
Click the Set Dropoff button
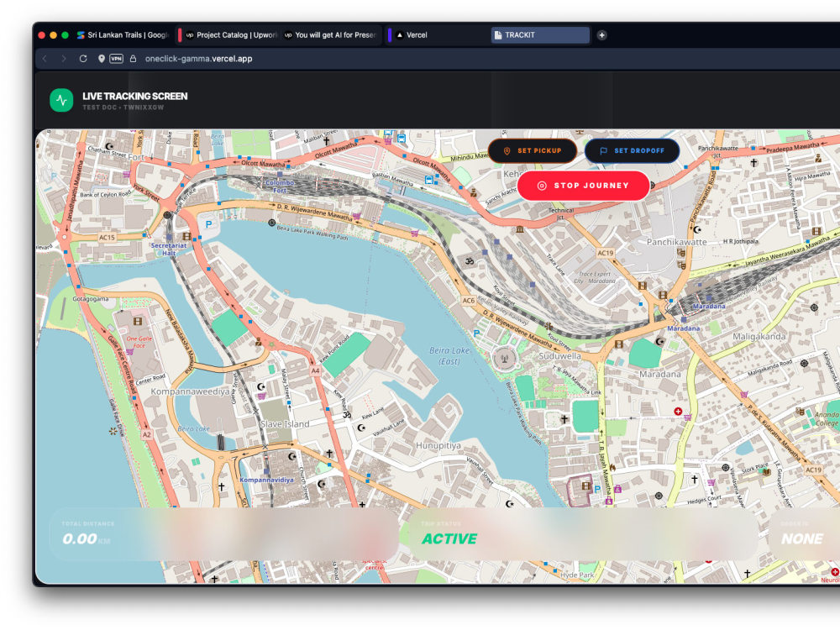633,151
